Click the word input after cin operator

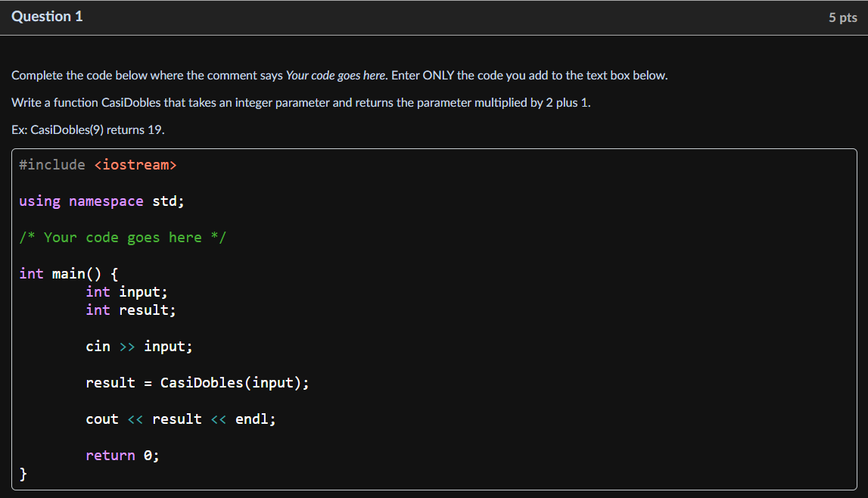[x=167, y=346]
